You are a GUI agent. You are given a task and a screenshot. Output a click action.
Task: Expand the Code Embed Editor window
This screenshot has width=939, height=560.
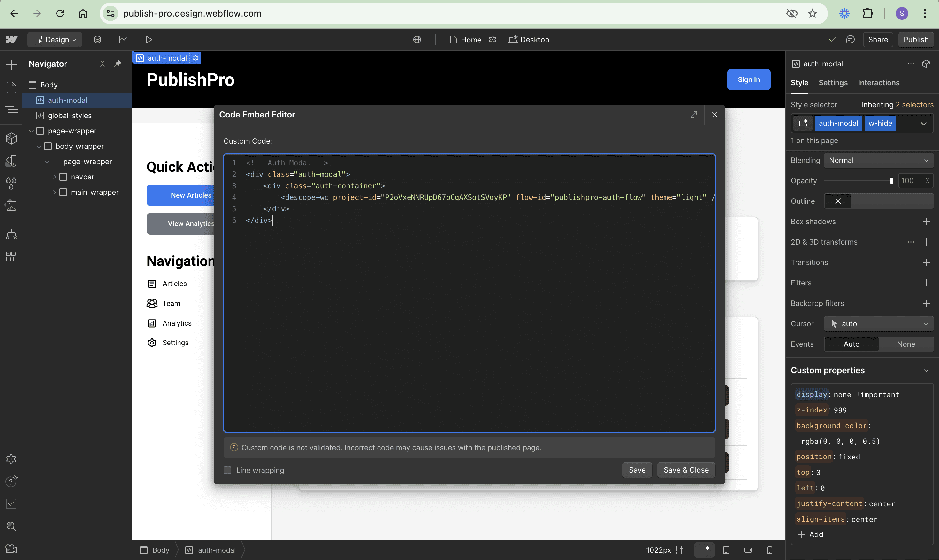[x=693, y=115]
